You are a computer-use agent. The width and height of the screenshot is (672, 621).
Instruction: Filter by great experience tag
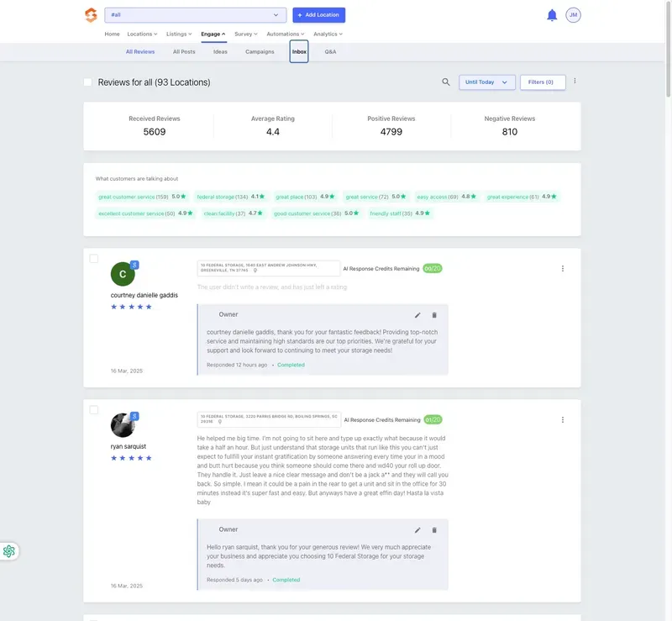tap(522, 197)
